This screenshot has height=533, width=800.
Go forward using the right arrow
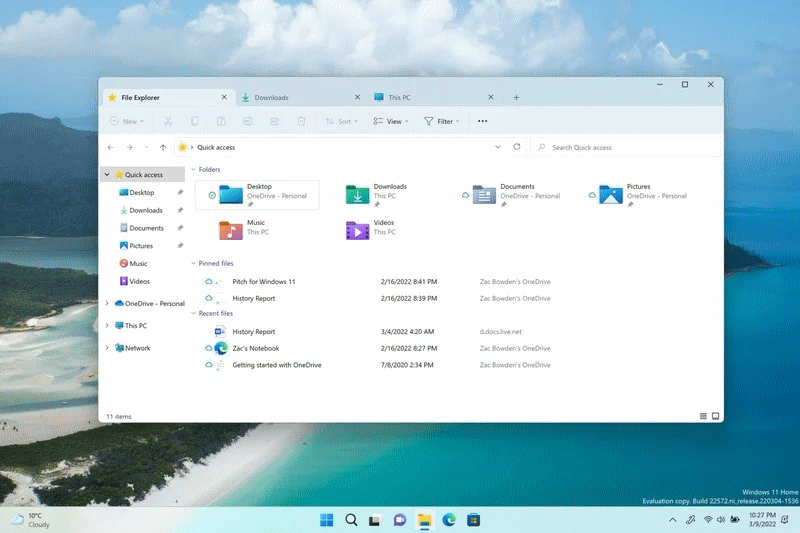[x=129, y=147]
